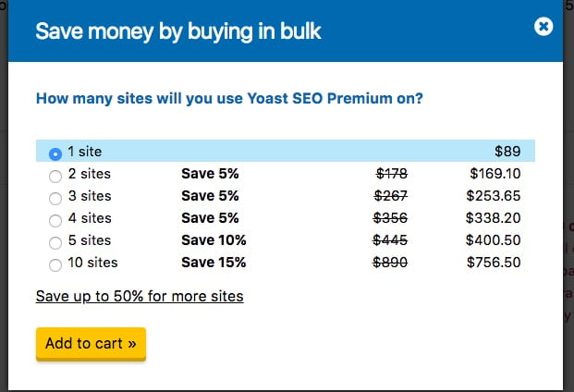Screen dimensions: 574x392
Task: Open the Save up to 50% link
Action: pyautogui.click(x=140, y=297)
